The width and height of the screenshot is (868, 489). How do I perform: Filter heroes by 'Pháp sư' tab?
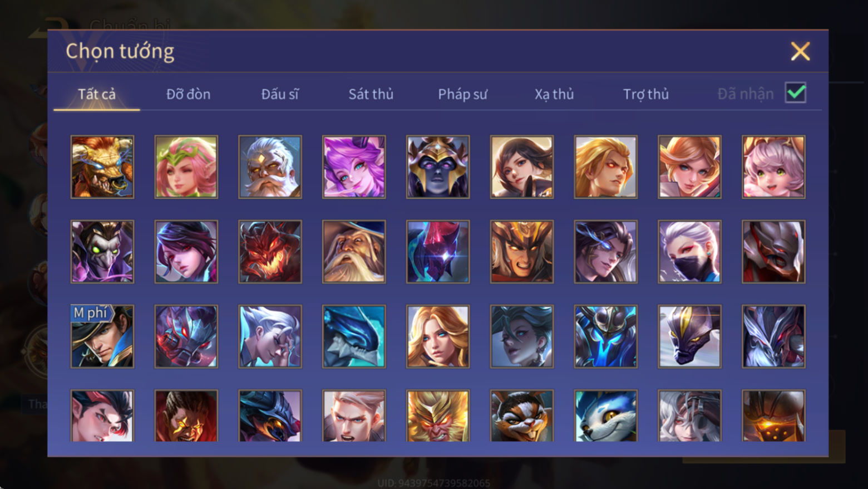tap(462, 94)
